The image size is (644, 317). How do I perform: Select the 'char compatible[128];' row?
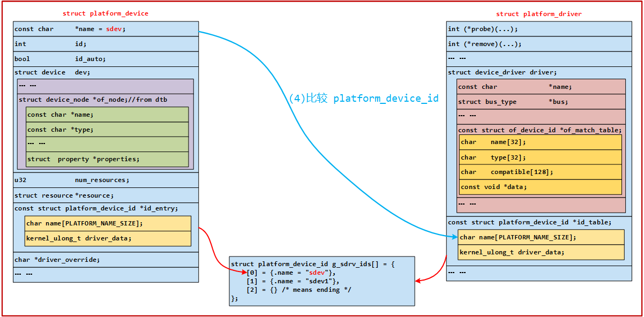541,172
